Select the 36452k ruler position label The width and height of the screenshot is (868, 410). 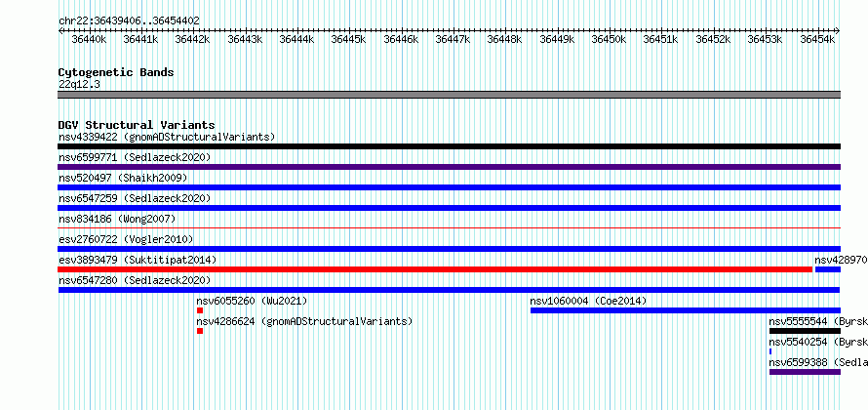[713, 39]
